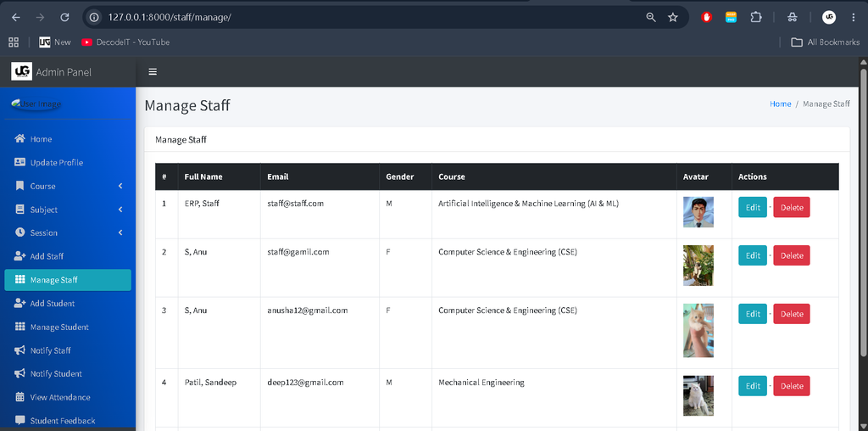
Task: Open Update Profile in the sidebar
Action: (68, 162)
